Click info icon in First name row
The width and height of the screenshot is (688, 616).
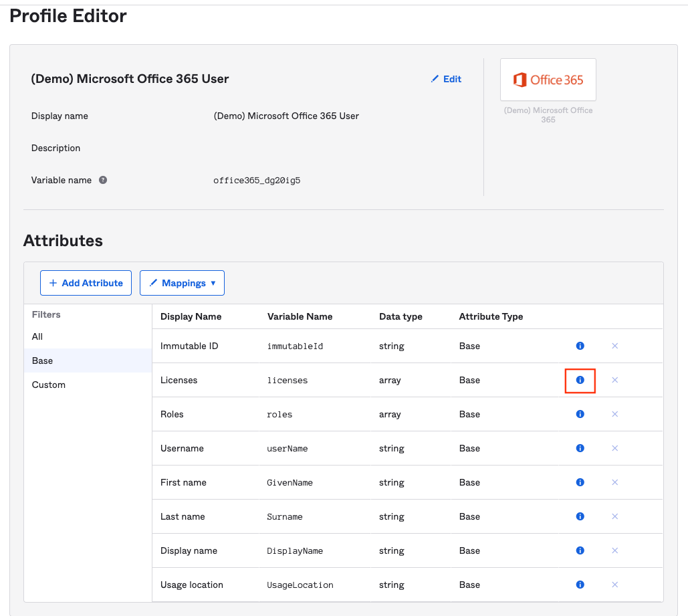(580, 482)
